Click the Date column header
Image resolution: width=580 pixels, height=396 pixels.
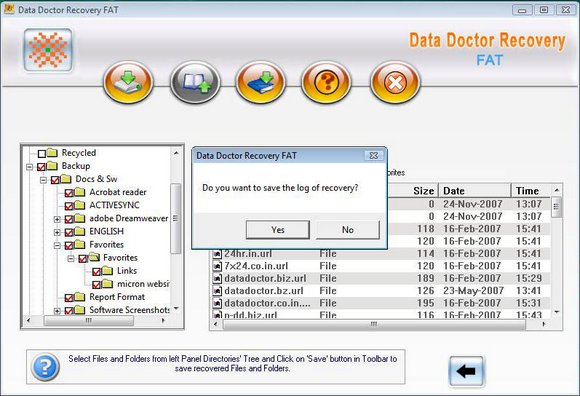(x=475, y=191)
